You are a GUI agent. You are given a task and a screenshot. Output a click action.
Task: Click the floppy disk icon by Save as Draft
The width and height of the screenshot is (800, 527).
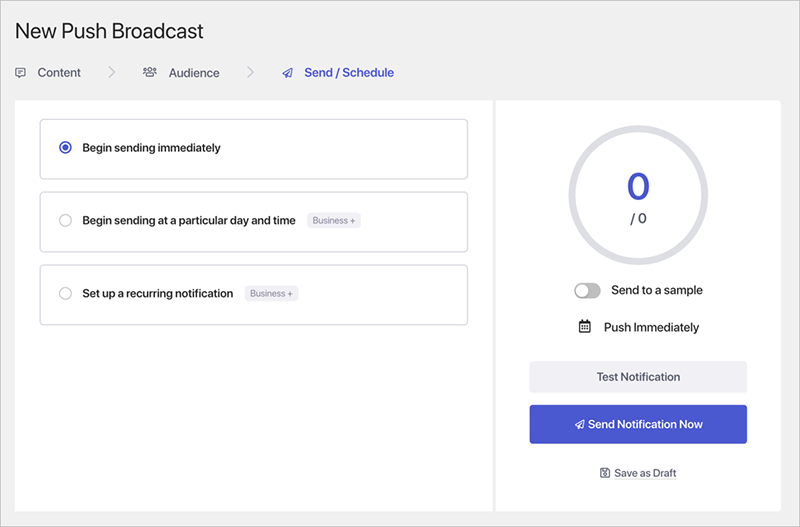point(605,473)
